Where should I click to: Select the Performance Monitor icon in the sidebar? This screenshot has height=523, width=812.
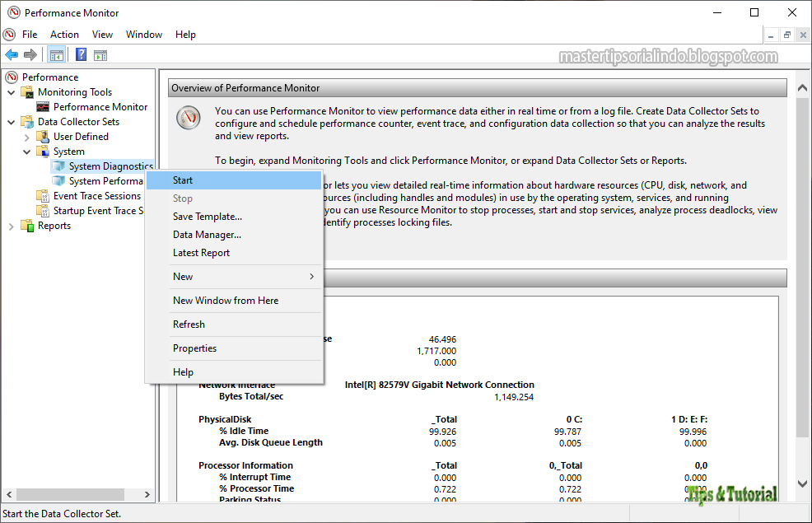[44, 106]
